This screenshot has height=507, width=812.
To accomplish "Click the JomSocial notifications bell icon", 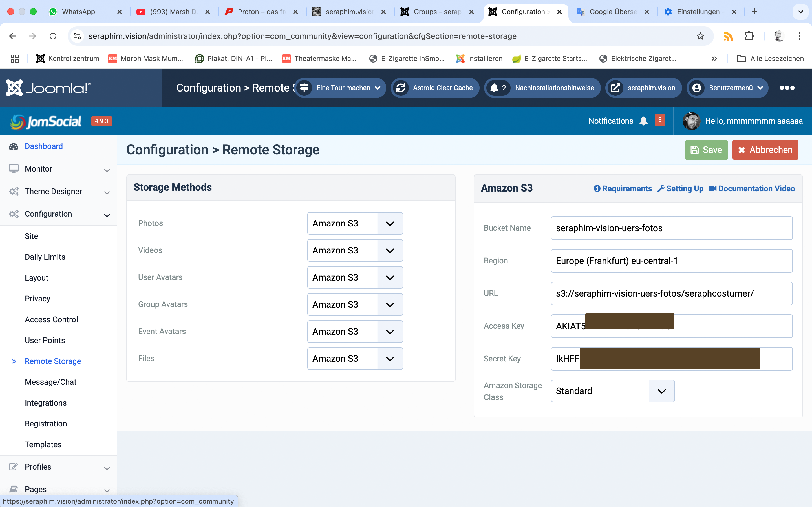I will click(643, 121).
